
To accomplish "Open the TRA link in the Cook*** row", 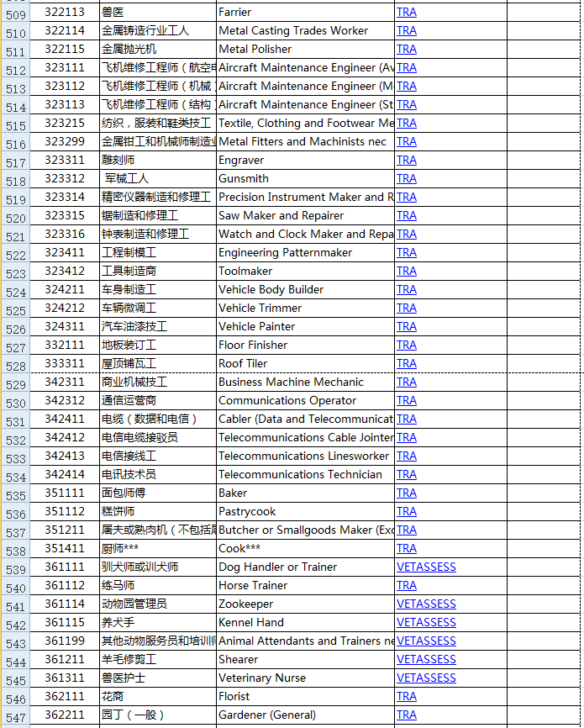I will [x=406, y=548].
